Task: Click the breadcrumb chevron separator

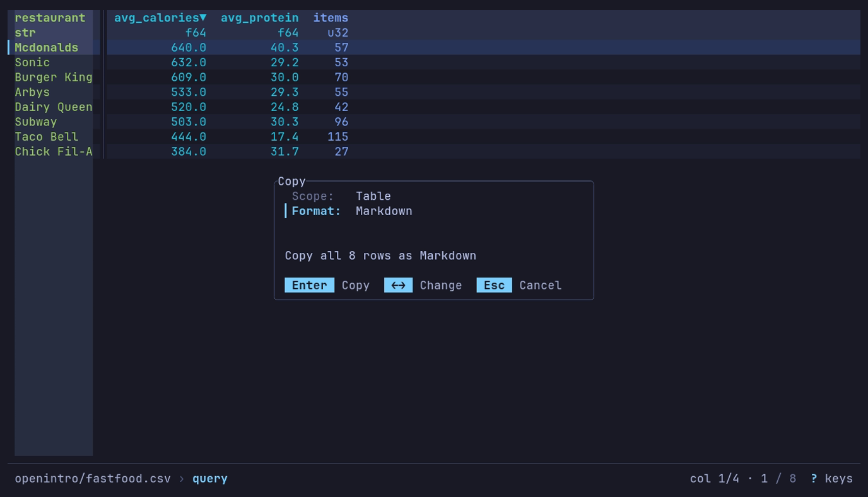Action: click(x=182, y=479)
